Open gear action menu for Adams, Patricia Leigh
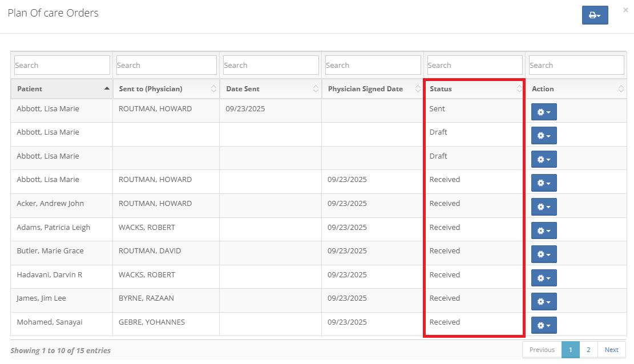This screenshot has height=364, width=634. point(543,230)
